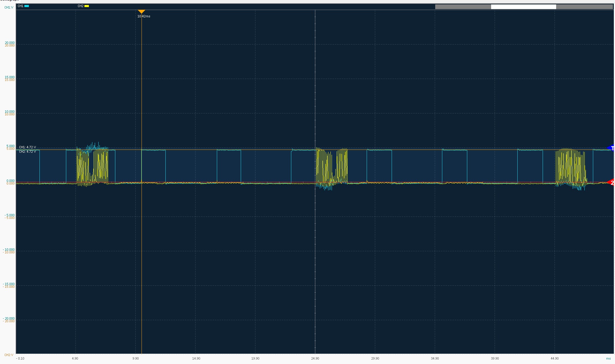Screen dimensions: 615x364
Task: Select the orange cursor triangle marker
Action: 142,11
